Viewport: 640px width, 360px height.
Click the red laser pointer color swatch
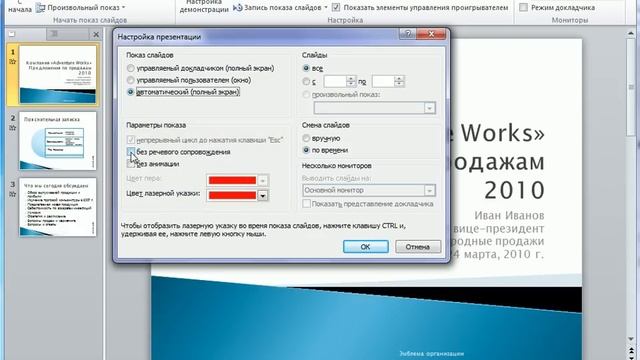232,196
